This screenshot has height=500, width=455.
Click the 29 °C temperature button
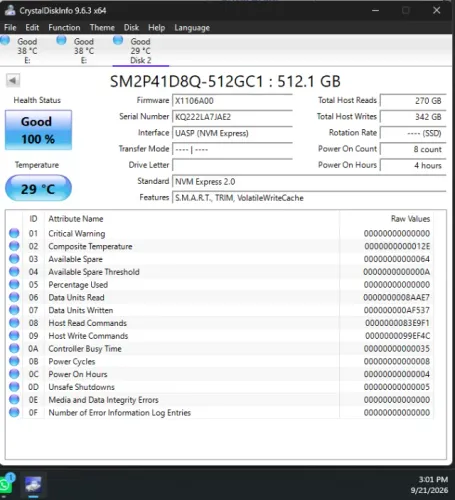[38, 188]
